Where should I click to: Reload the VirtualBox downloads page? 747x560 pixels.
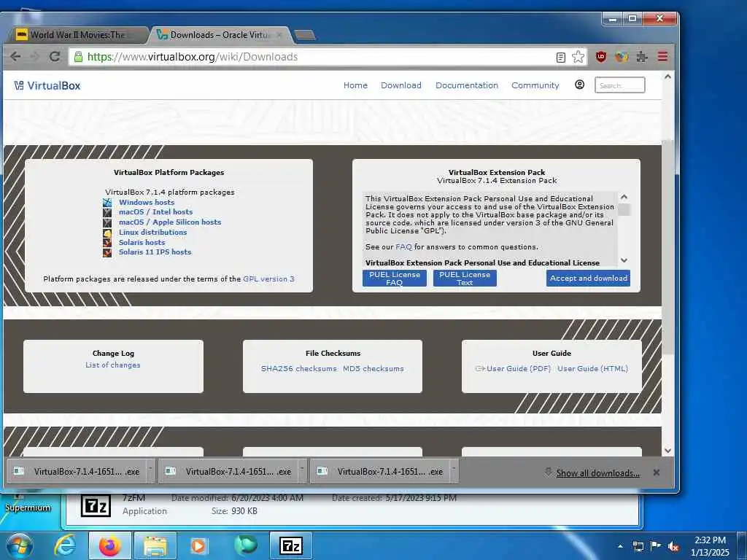(55, 57)
